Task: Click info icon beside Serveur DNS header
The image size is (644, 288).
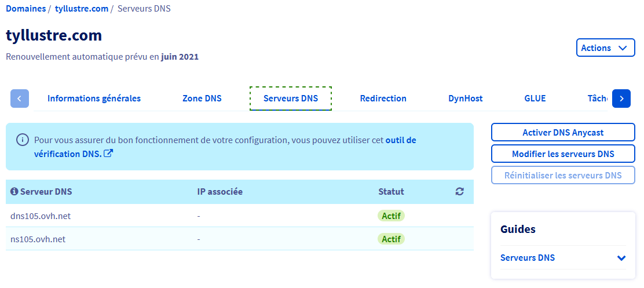Action: pos(14,192)
